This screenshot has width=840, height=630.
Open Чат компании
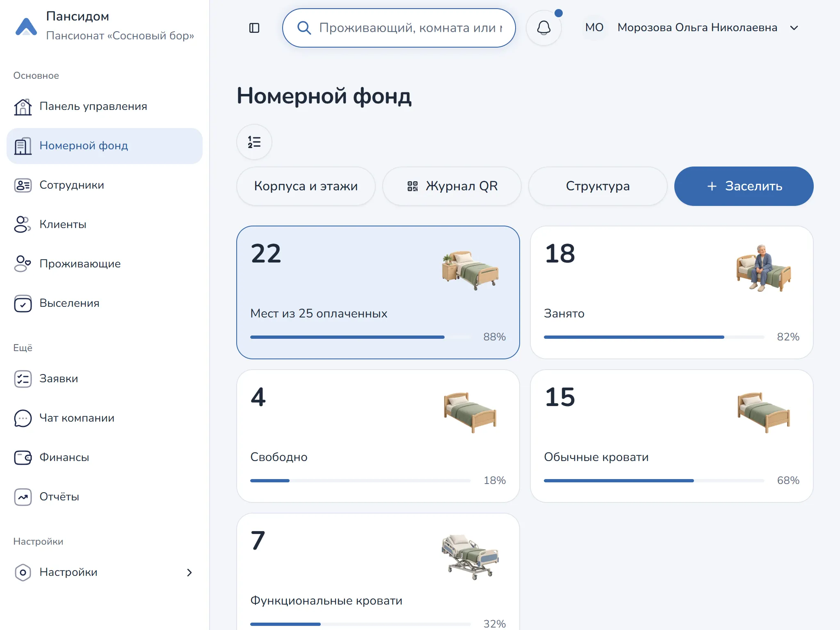105,418
